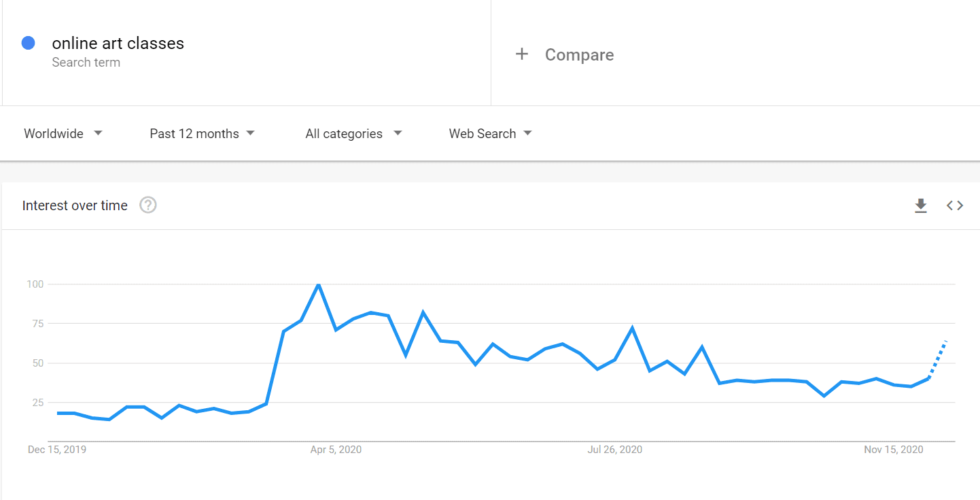980x500 pixels.
Task: Click the Dec 15, 2019 axis label
Action: pos(57,450)
